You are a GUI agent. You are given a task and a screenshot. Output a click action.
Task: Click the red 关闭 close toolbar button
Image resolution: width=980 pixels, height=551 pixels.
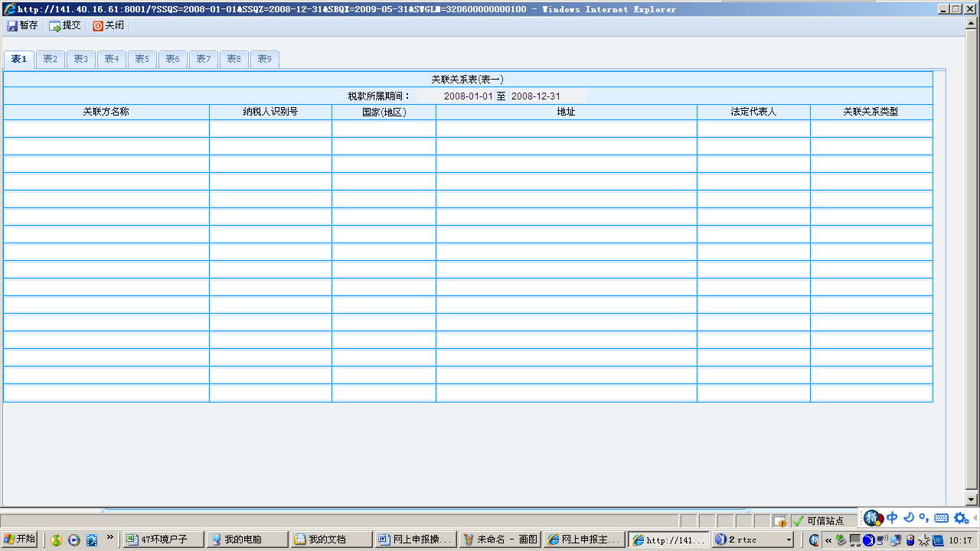(108, 25)
